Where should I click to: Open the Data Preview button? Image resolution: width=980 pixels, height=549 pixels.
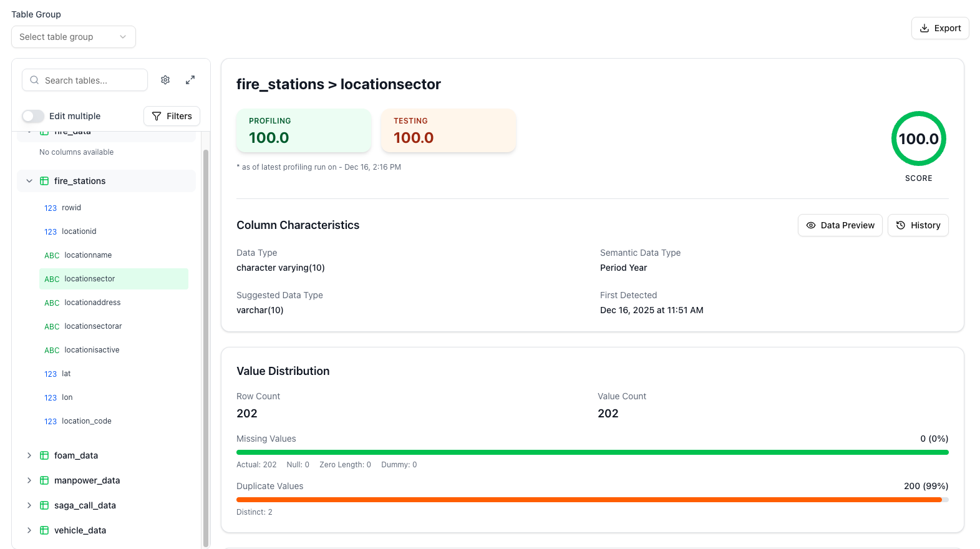(x=840, y=225)
